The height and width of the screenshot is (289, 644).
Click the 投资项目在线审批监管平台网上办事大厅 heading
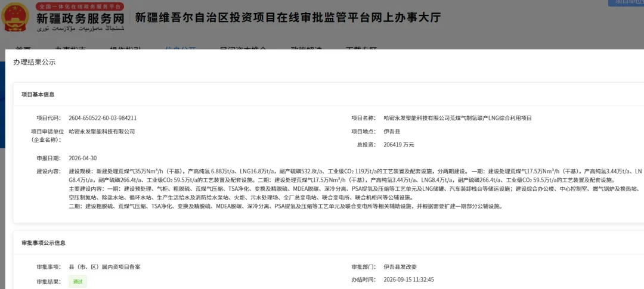[x=289, y=18]
